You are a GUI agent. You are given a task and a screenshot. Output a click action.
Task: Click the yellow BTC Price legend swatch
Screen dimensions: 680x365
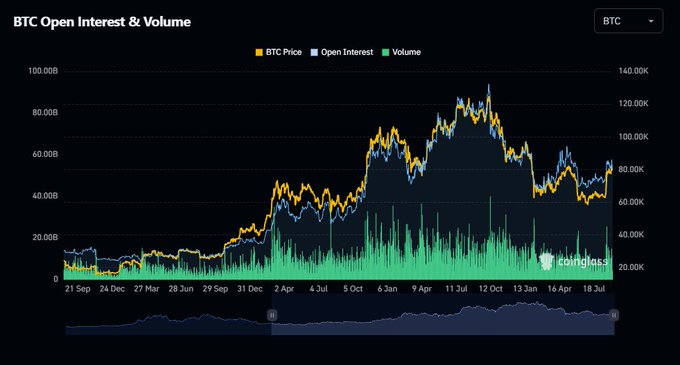pyautogui.click(x=259, y=52)
